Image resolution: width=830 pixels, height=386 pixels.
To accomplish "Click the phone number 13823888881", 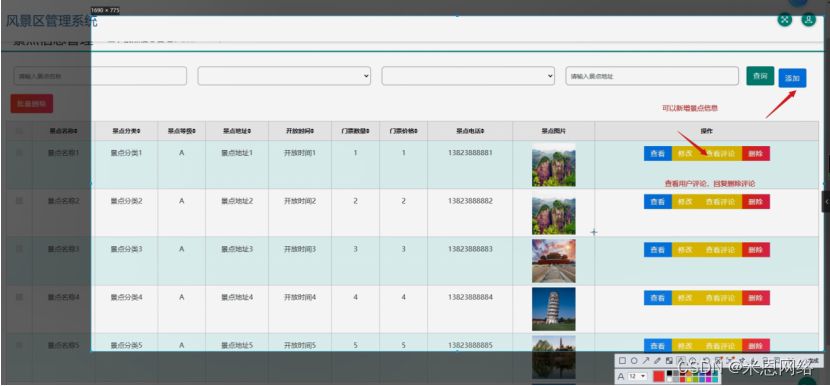I will tap(470, 152).
